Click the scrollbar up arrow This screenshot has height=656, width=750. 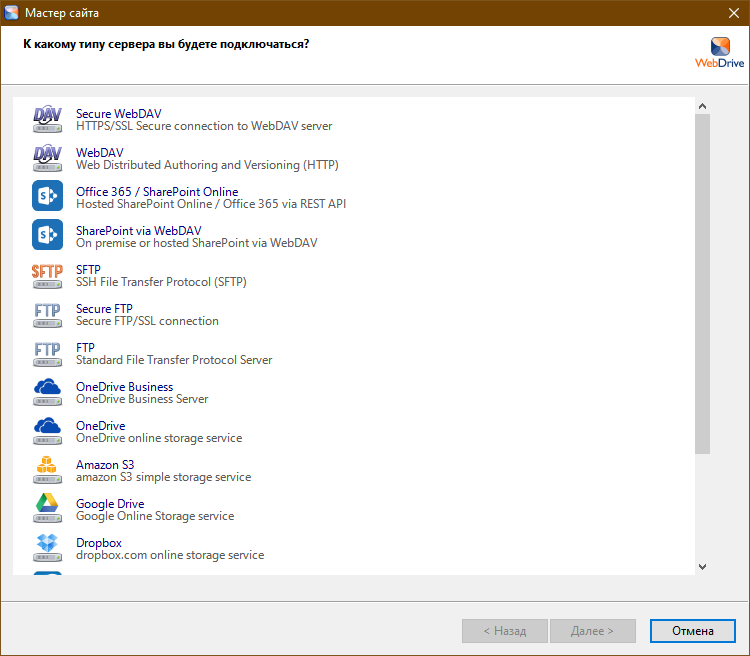702,106
